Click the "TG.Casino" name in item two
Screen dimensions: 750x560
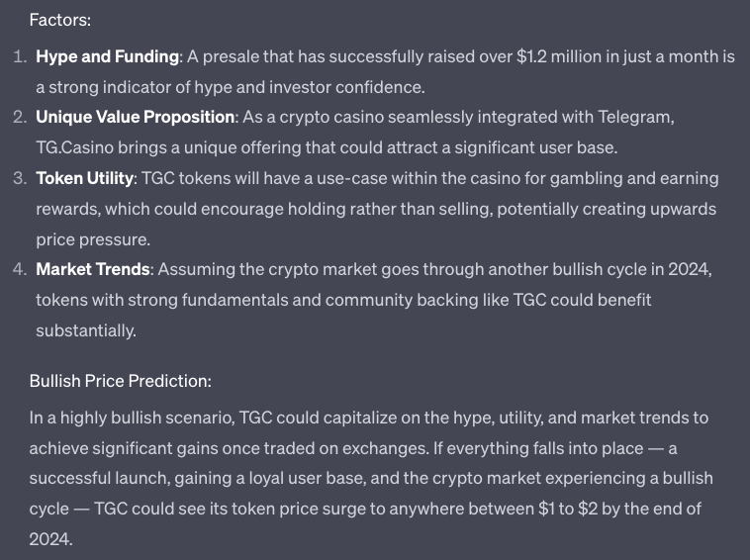(73, 148)
